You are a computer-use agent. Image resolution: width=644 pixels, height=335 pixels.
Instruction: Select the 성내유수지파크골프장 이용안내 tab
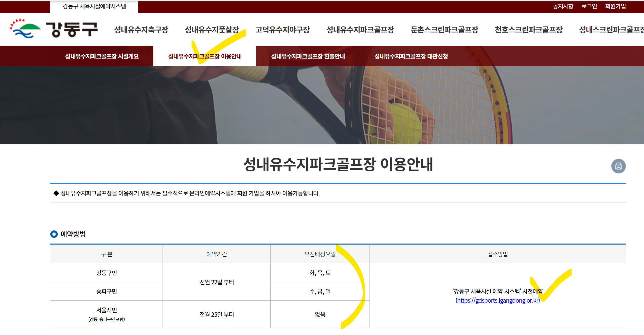(x=205, y=56)
